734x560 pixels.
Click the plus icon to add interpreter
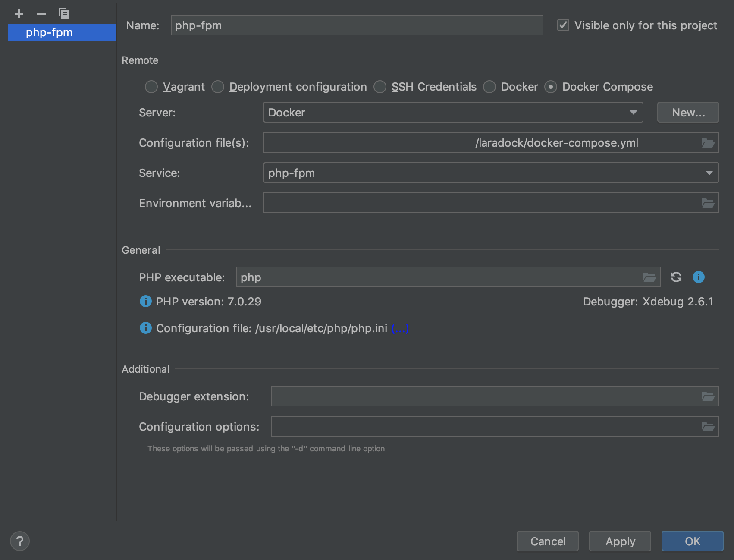[x=19, y=14]
